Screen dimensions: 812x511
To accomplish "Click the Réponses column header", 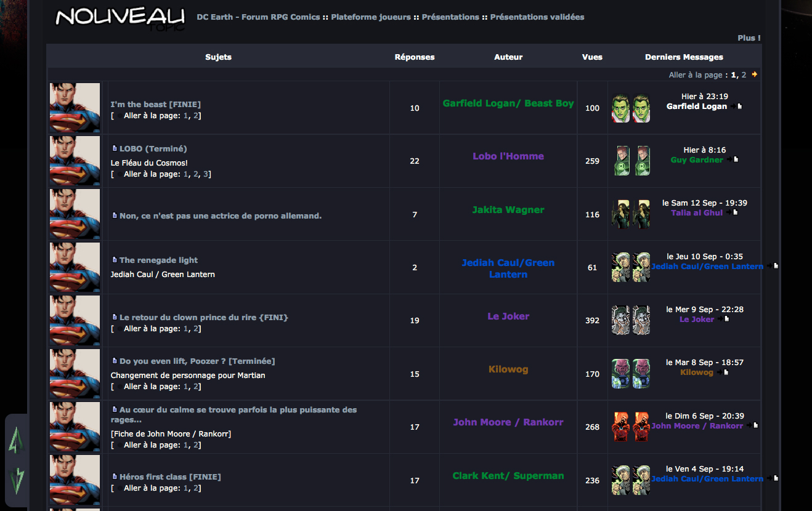I will point(415,57).
